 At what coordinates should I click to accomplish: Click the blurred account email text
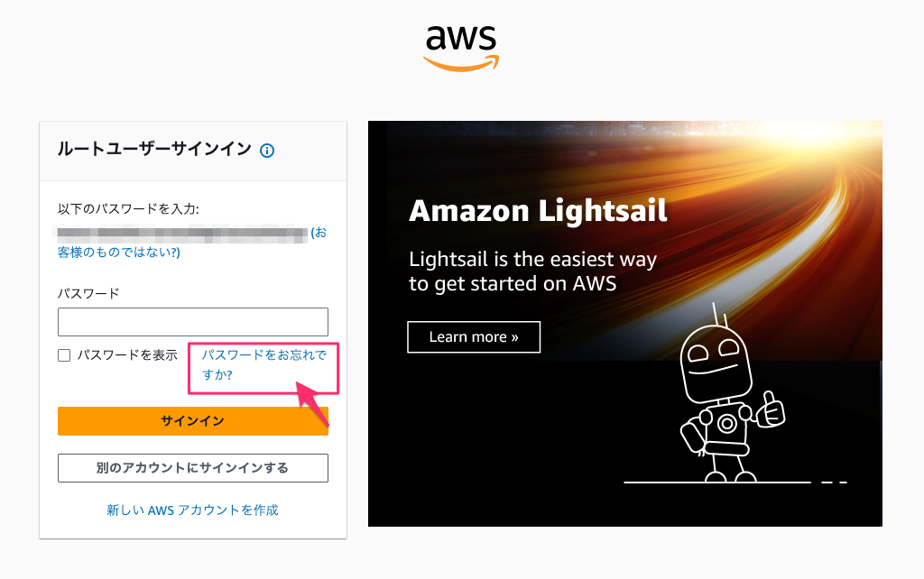tap(182, 234)
